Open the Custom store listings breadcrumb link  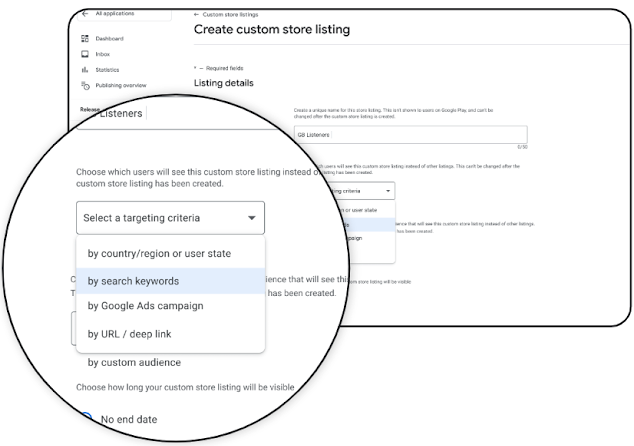pyautogui.click(x=230, y=15)
